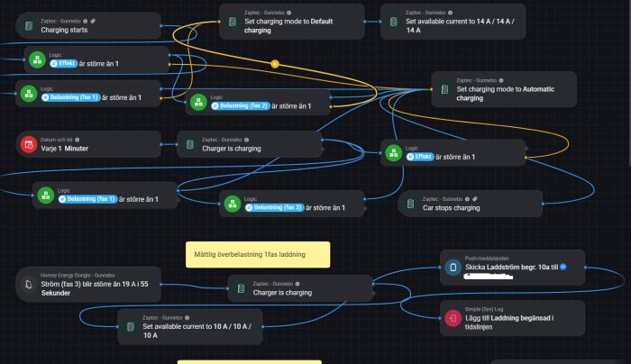Click the Effekt tag in the card right of Charger is charging
Image resolution: width=631 pixels, height=364 pixels.
point(420,157)
